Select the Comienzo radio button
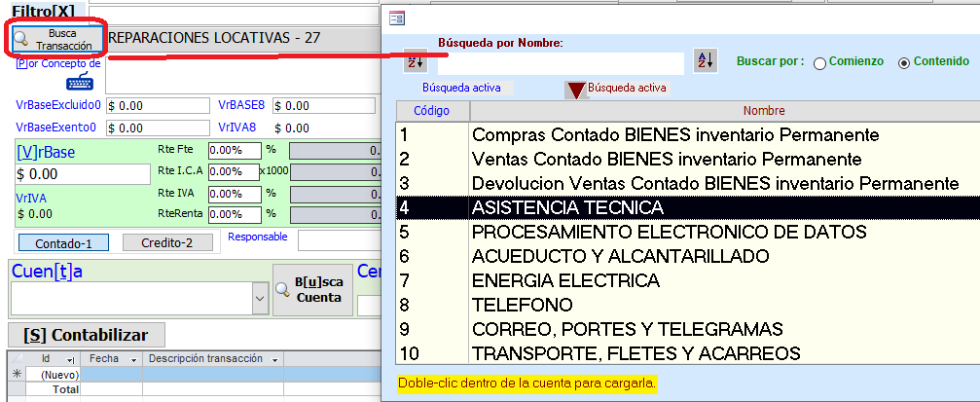This screenshot has height=402, width=980. point(819,62)
